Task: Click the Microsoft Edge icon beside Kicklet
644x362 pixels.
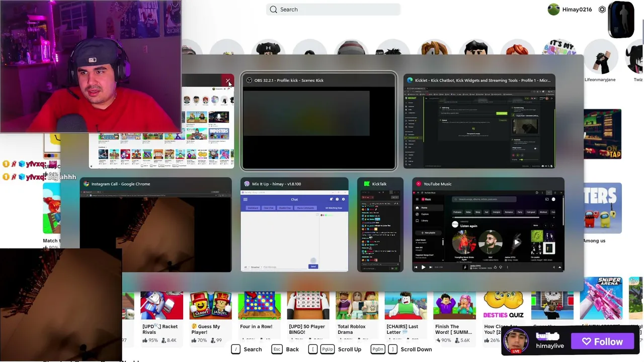Action: click(410, 80)
